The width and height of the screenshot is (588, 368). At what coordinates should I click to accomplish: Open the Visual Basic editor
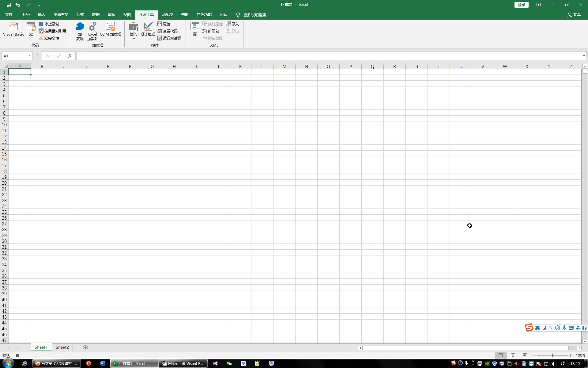pos(13,29)
